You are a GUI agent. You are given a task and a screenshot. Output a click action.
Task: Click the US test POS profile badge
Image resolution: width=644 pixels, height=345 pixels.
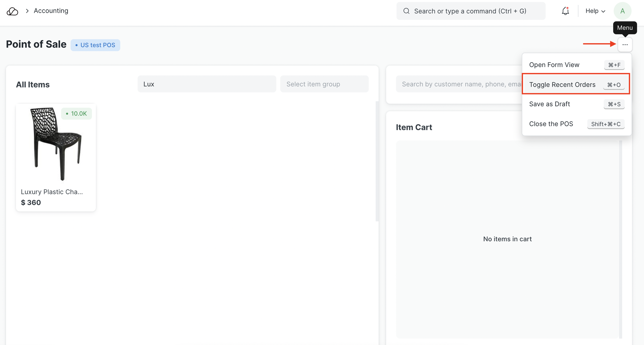pos(95,45)
